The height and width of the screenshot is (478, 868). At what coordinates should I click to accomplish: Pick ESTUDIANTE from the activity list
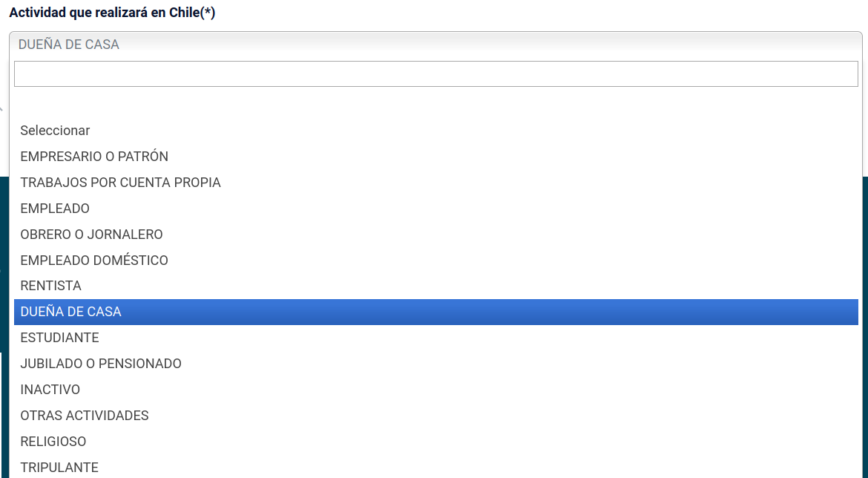coord(59,338)
